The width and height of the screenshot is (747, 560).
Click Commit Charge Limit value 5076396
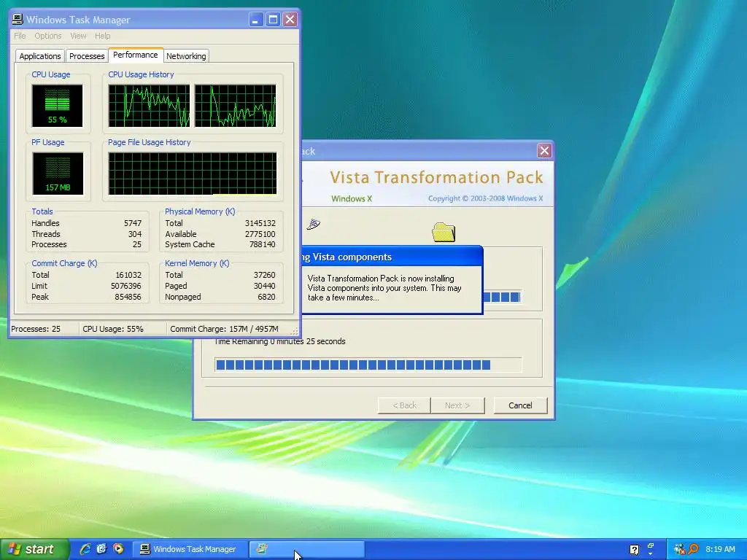[125, 286]
